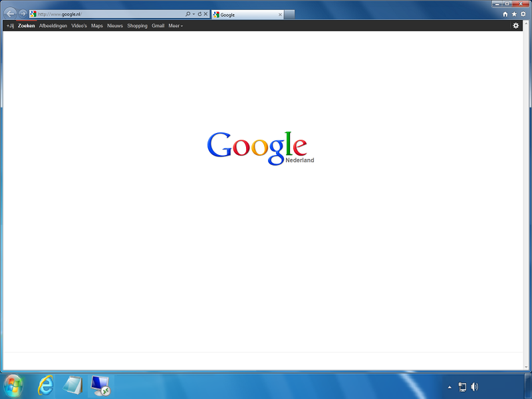This screenshot has height=399, width=532.
Task: Go back with the browser Back arrow
Action: coord(11,13)
